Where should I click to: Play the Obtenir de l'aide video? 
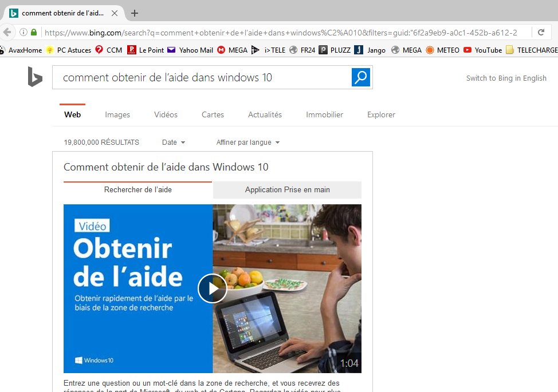pos(213,288)
